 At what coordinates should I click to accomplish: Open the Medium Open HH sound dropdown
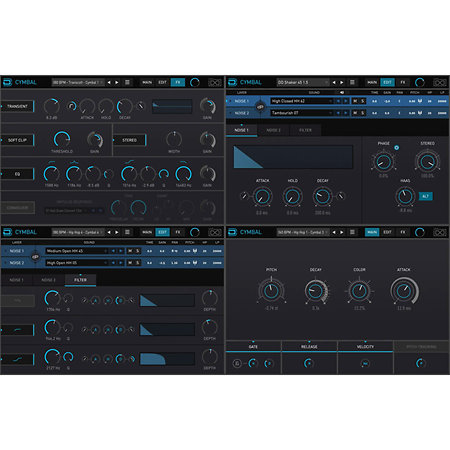(77, 251)
